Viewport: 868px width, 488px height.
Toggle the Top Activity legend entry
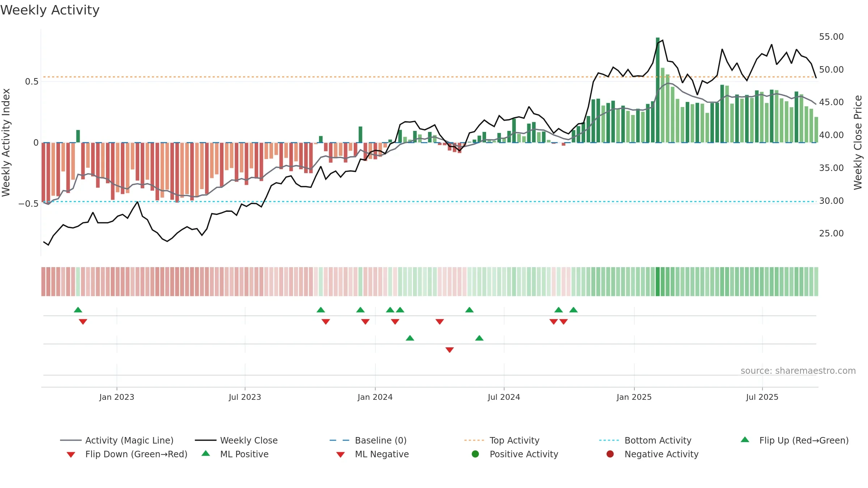(x=502, y=440)
